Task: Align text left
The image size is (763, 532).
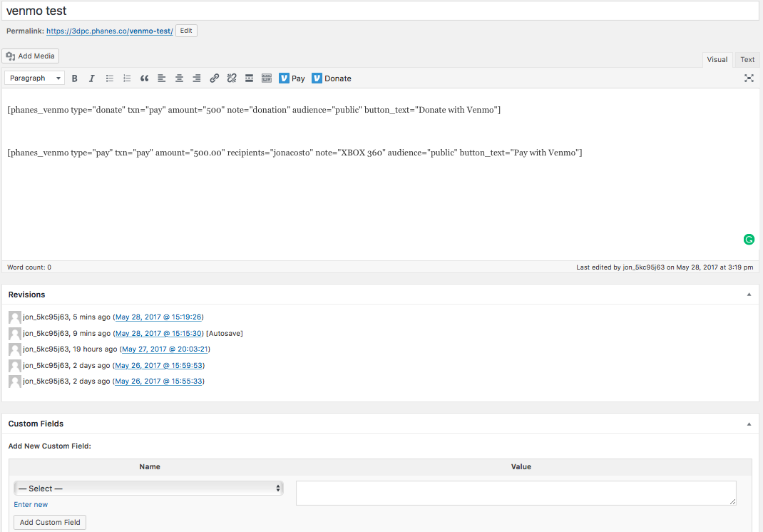Action: (x=162, y=78)
